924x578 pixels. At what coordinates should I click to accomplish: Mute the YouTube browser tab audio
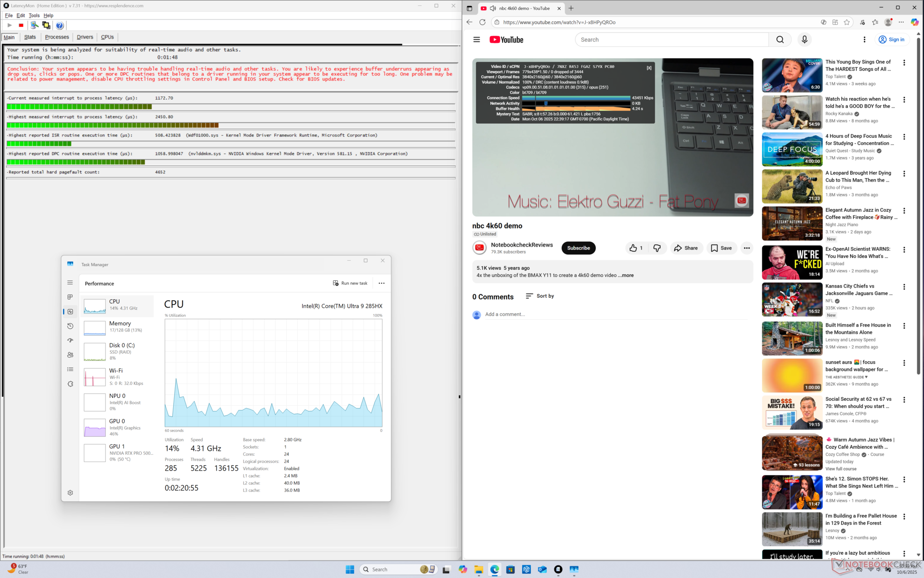coord(493,8)
